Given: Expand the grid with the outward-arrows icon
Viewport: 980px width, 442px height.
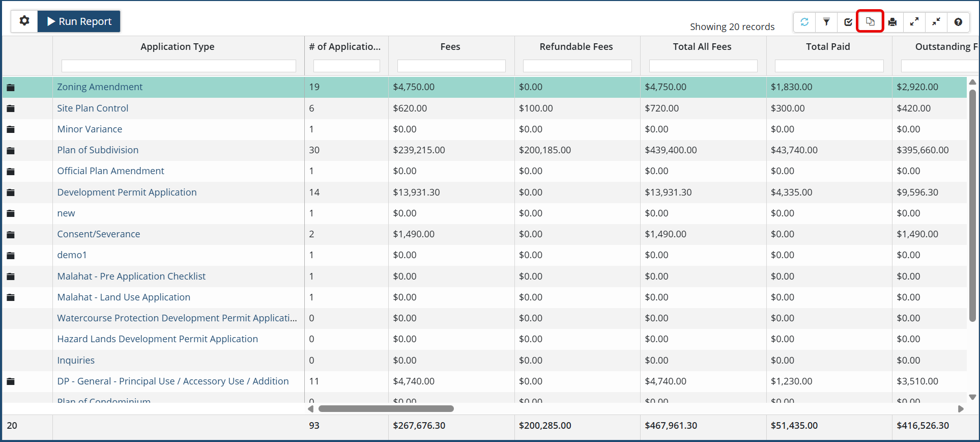Looking at the screenshot, I should [914, 22].
